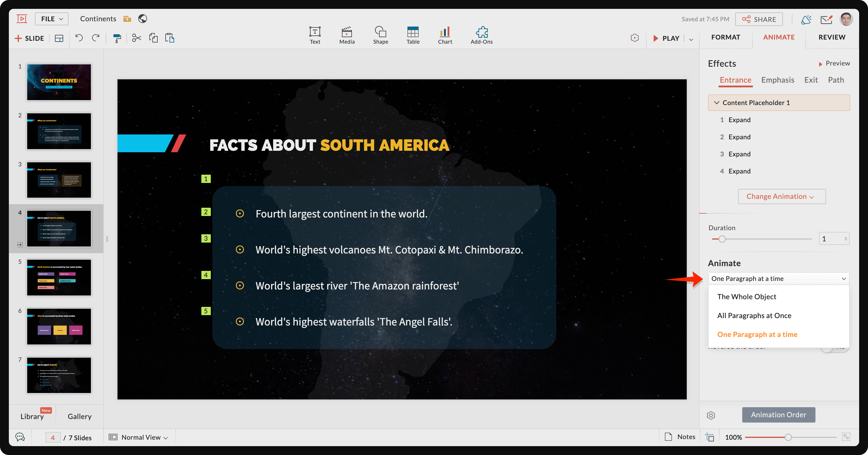Viewport: 868px width, 455px height.
Task: Click the Undo arrow icon
Action: (79, 38)
